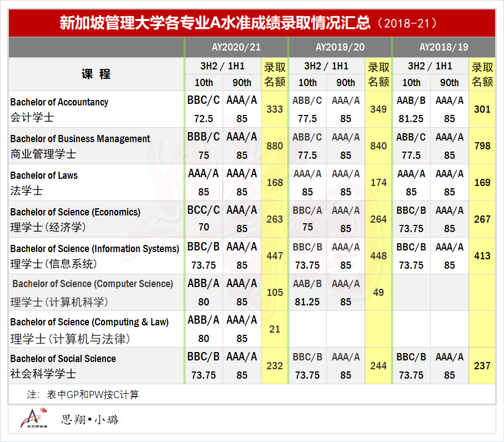
Task: Click the Chinese label 法学士
Action: tap(27, 190)
